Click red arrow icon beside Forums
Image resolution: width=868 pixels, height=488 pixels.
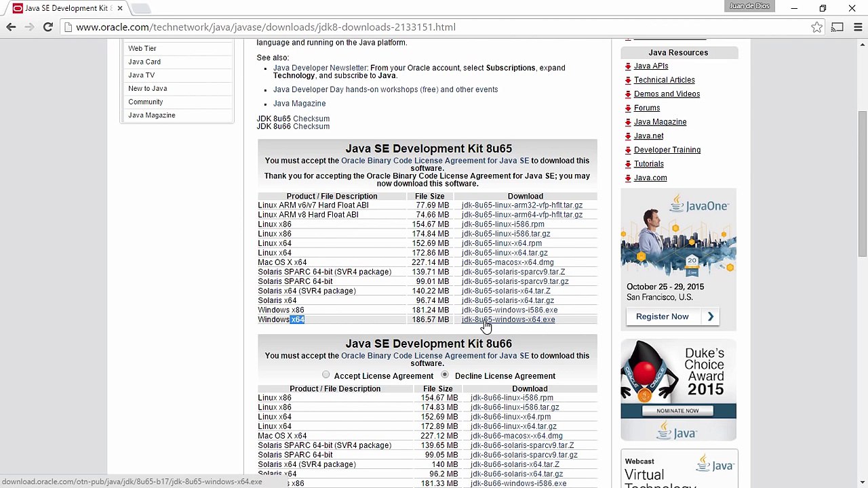[628, 108]
